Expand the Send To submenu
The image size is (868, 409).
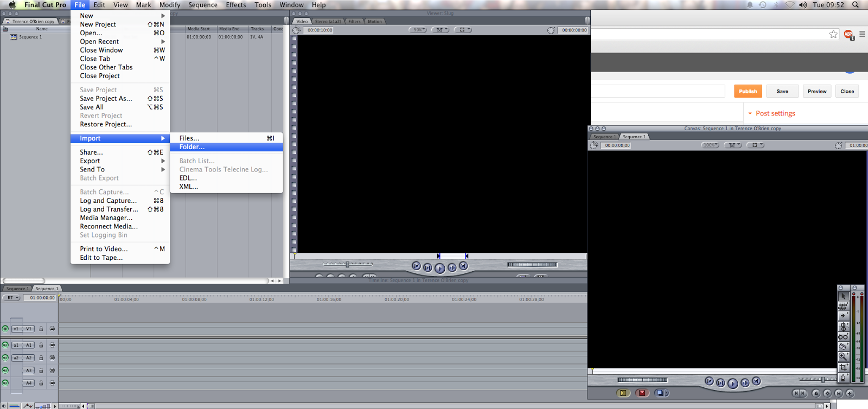click(x=120, y=170)
